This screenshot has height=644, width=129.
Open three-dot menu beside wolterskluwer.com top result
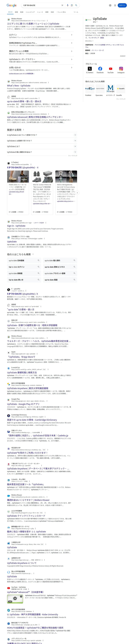click(x=47, y=21)
